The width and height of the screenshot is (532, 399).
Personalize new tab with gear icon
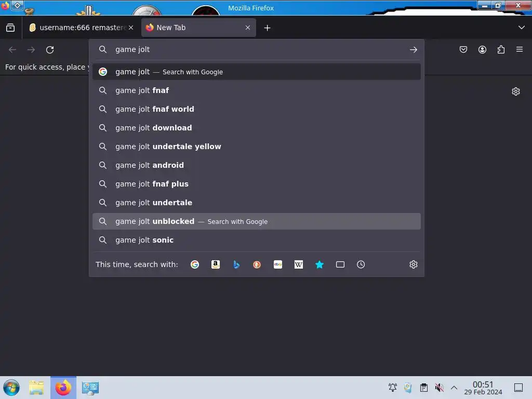coord(516,91)
